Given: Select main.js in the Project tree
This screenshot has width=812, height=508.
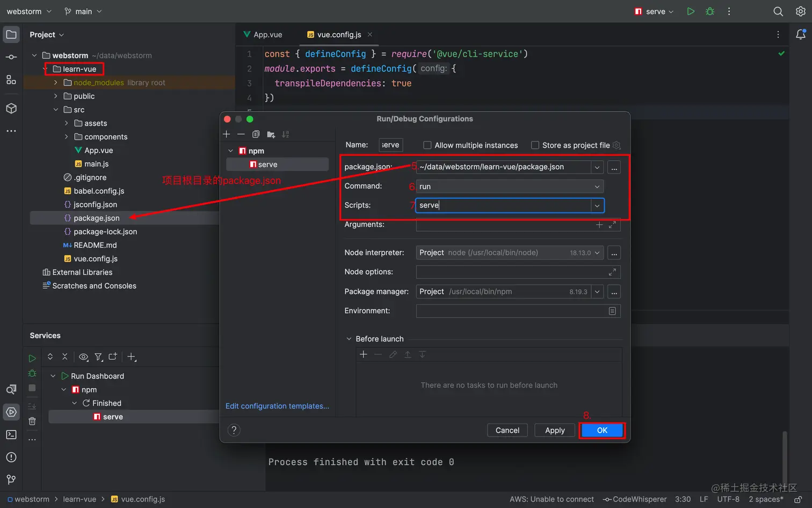Looking at the screenshot, I should pyautogui.click(x=97, y=164).
